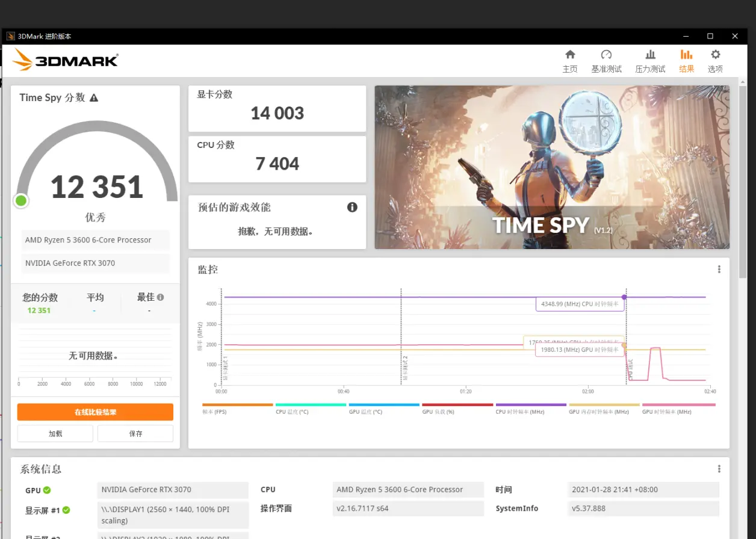Click the 3DMark logo

tap(65, 60)
